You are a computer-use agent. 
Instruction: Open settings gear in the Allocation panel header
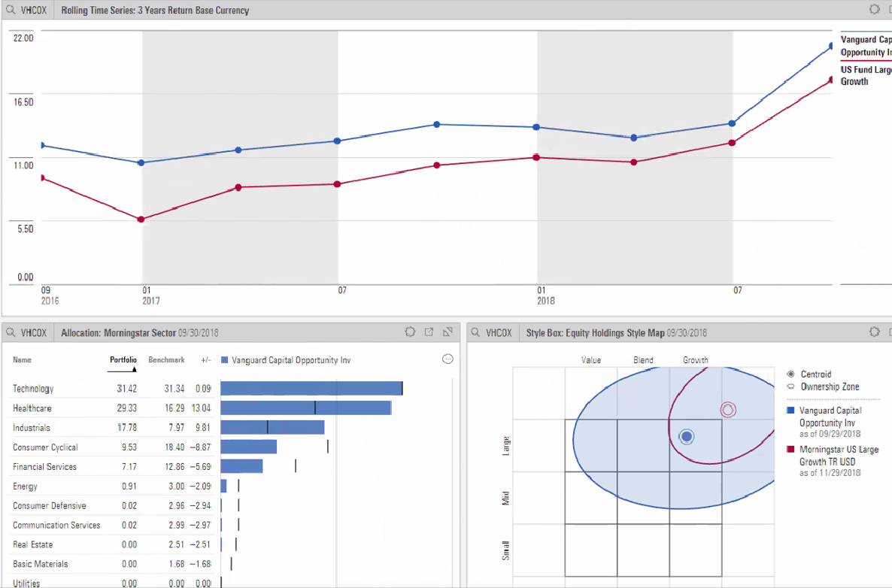coord(410,332)
